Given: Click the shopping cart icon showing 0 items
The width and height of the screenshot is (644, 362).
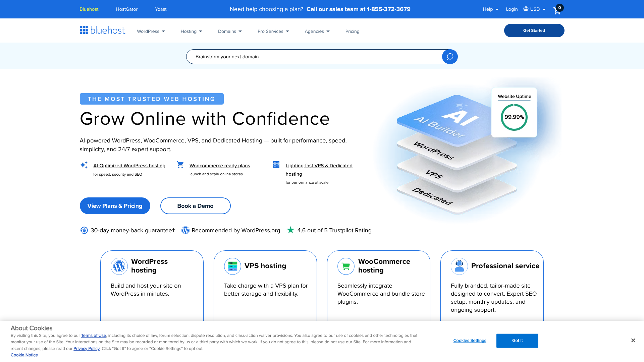Looking at the screenshot, I should click(557, 10).
